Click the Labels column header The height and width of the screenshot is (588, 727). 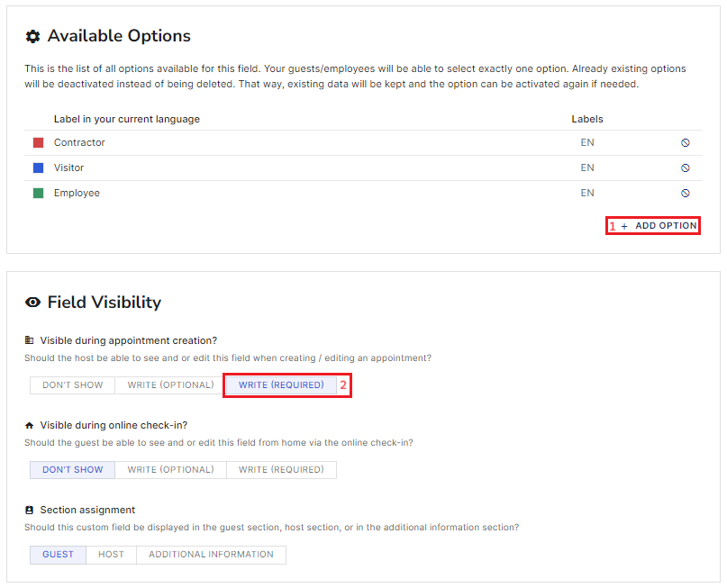click(587, 119)
